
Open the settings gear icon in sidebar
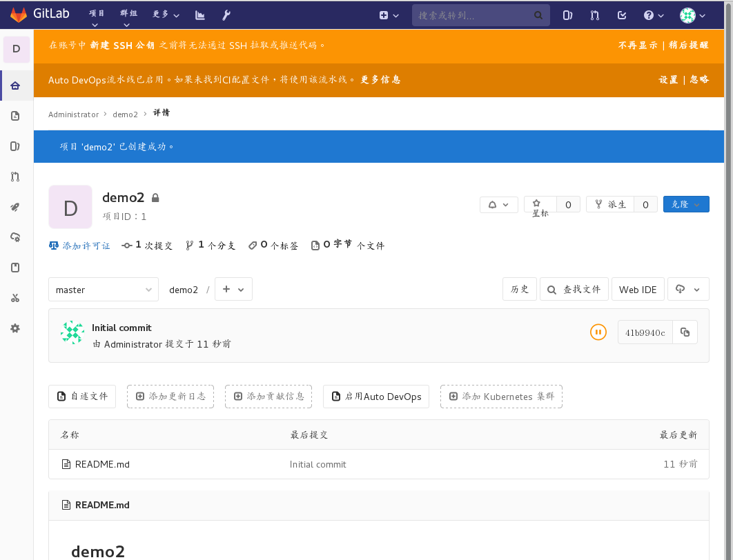(x=15, y=328)
